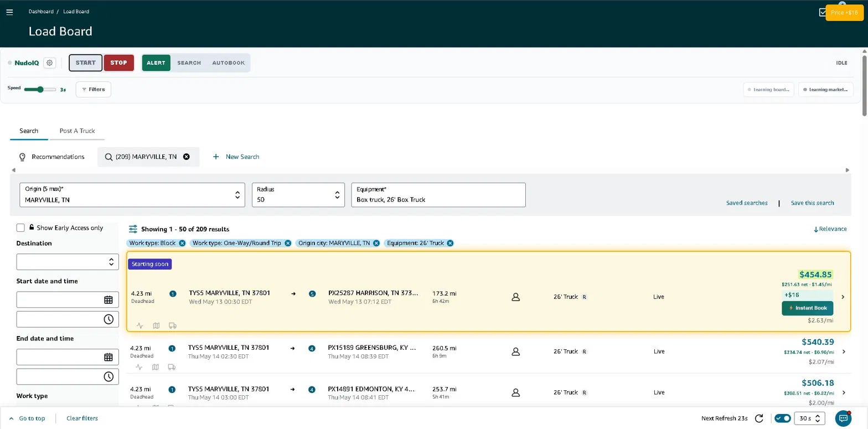This screenshot has width=868, height=429.
Task: Click the task checklist icon in header
Action: pos(823,12)
